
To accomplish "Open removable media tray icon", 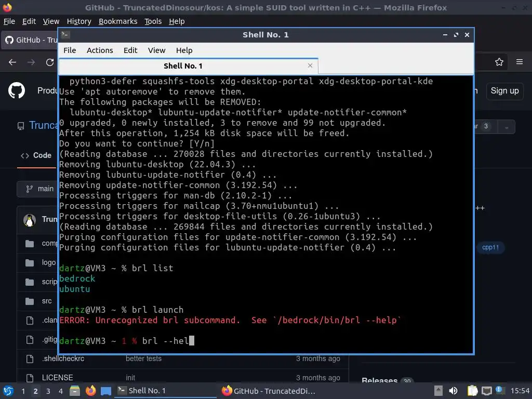I will click(438, 391).
